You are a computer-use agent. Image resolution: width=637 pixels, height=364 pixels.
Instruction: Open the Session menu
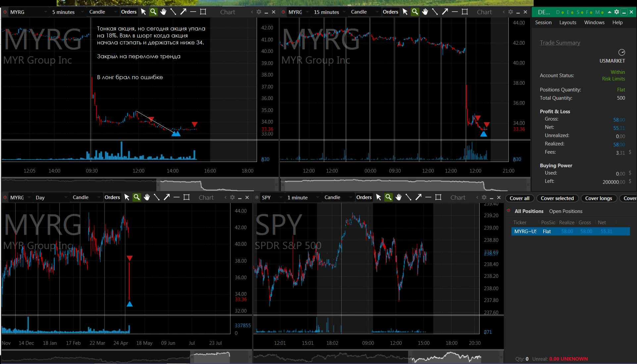tap(543, 23)
